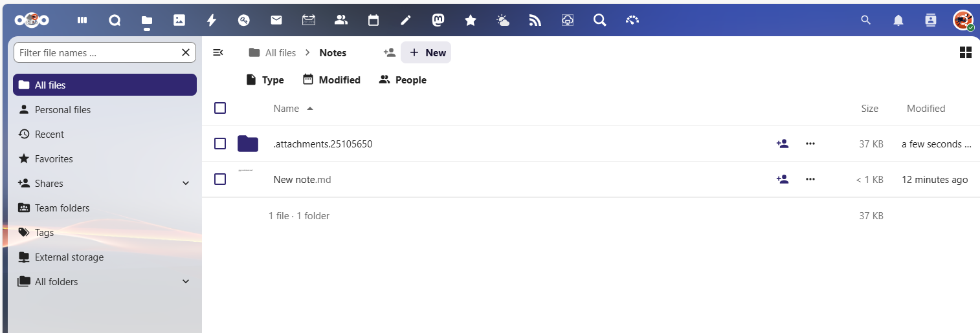Open the notifications bell icon
The height and width of the screenshot is (333, 980).
(898, 20)
